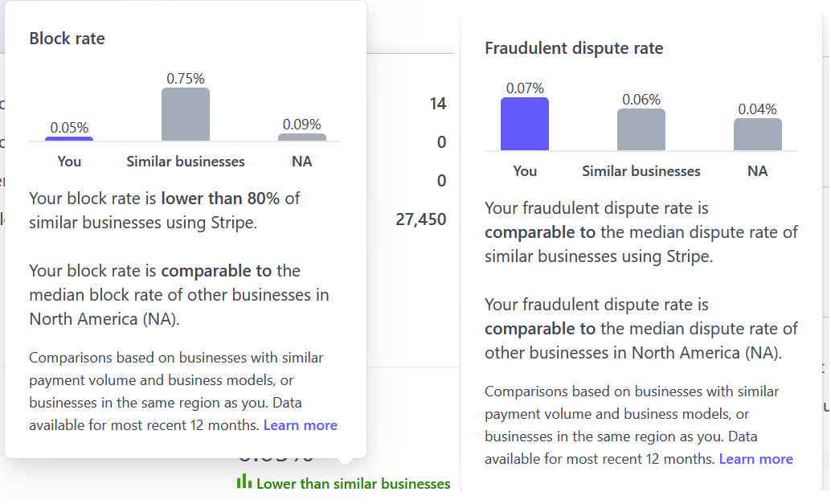Viewport: 831px width, 504px height.
Task: Click the green mini bar chart icon
Action: point(245,483)
